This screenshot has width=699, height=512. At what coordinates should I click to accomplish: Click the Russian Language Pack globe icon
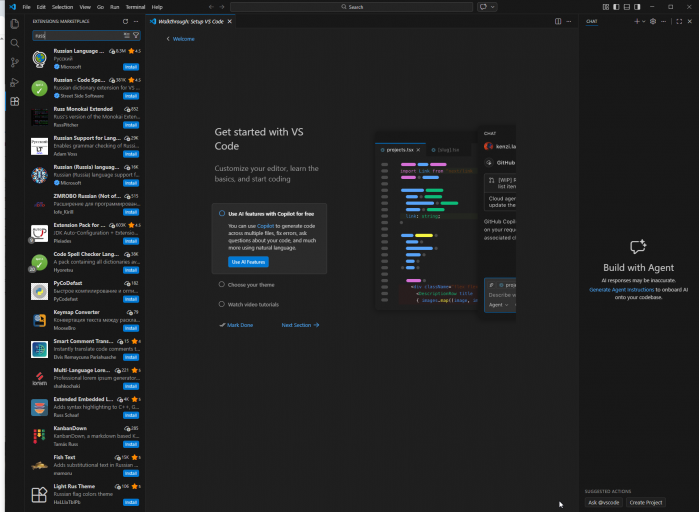click(x=39, y=59)
